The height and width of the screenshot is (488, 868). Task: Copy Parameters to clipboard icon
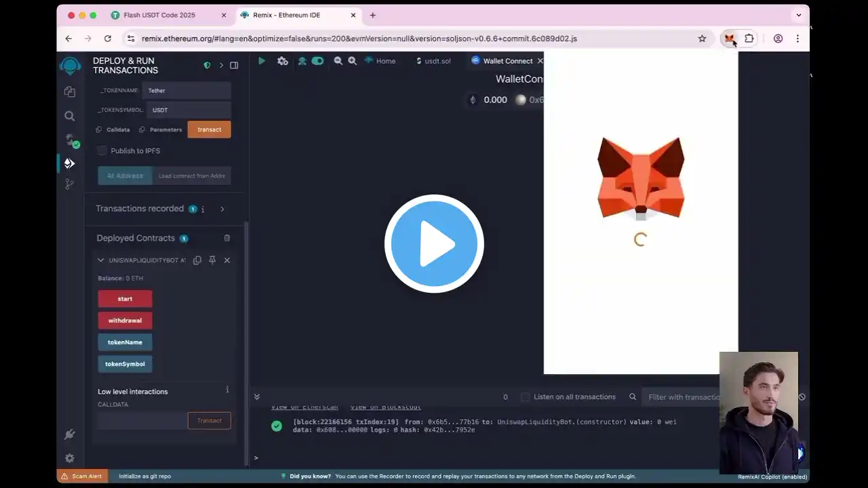point(142,129)
